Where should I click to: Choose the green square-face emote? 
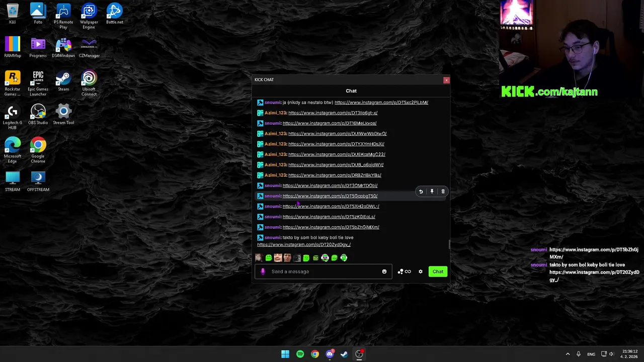(306, 258)
